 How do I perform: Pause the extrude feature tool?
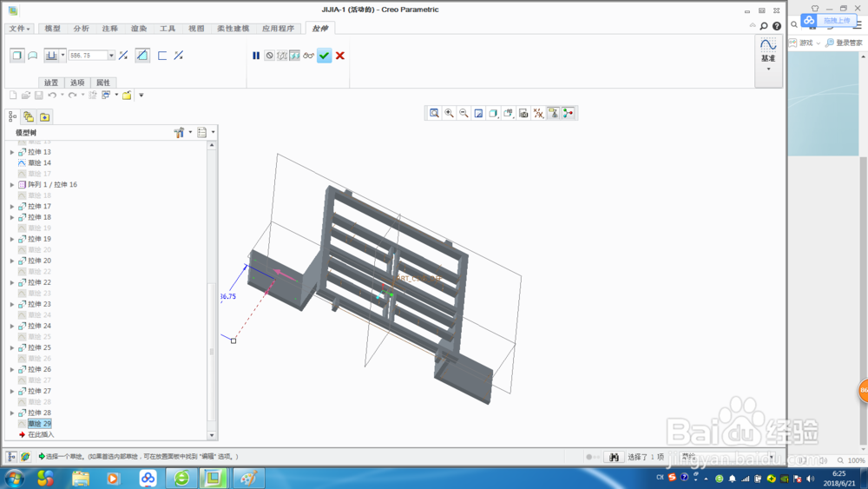coord(256,56)
